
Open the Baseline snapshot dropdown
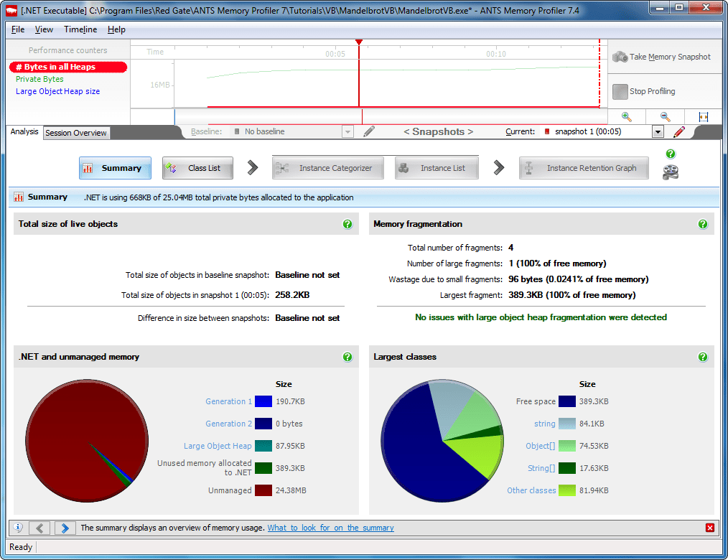[x=347, y=132]
